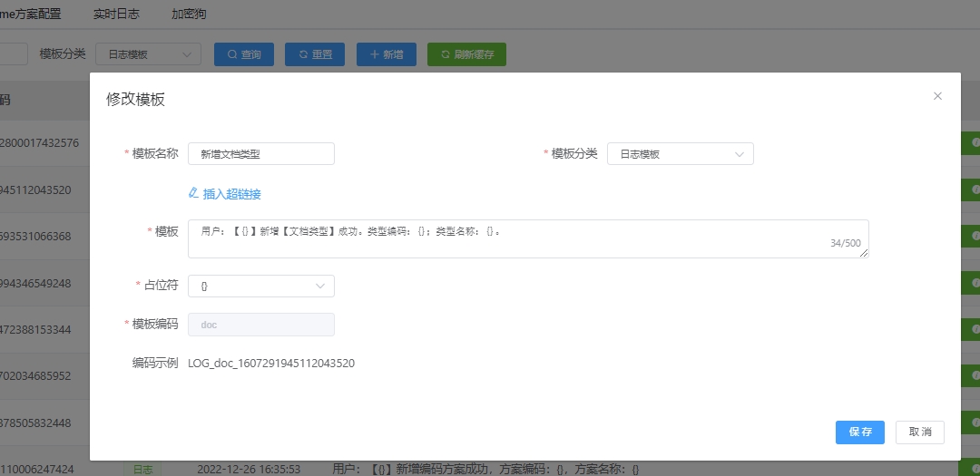The height and width of the screenshot is (476, 980).
Task: Click the table cell 593531066368
Action: click(35, 236)
